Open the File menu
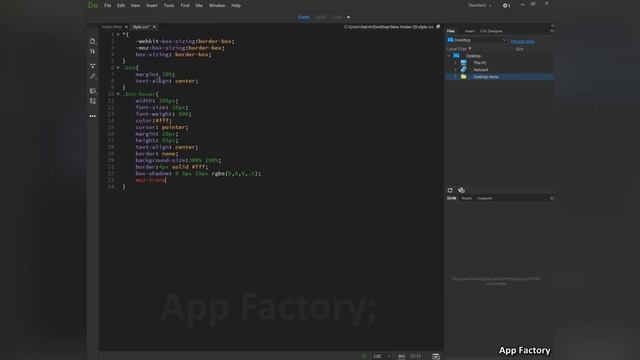Image resolution: width=640 pixels, height=360 pixels. click(x=108, y=6)
